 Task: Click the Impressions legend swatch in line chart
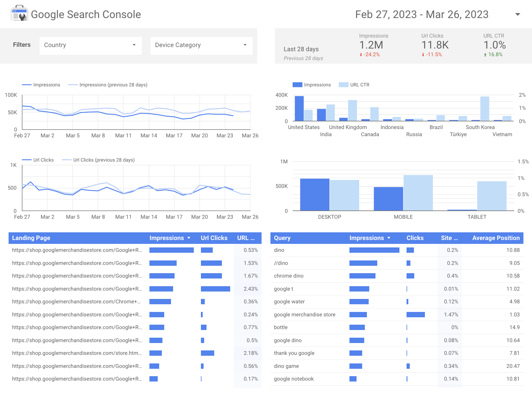27,85
